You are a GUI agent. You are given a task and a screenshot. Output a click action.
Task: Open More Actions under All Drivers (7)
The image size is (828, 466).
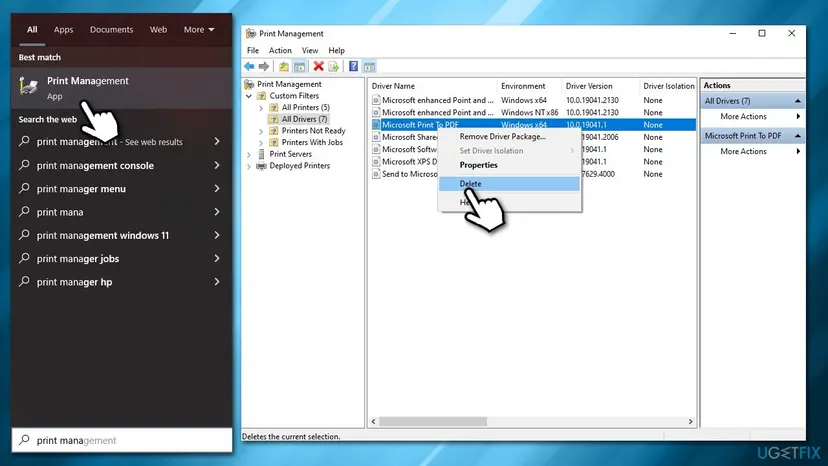743,116
